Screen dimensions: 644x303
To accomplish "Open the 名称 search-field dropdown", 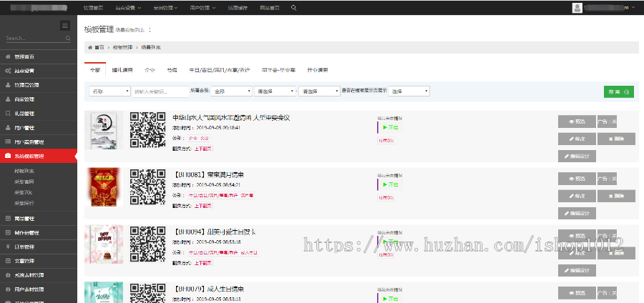I will pos(109,91).
